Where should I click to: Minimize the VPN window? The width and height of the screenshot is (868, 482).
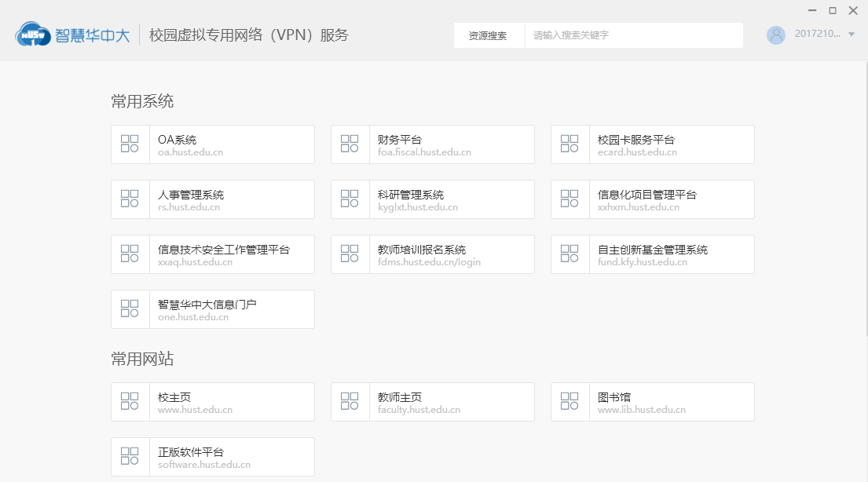(812, 10)
